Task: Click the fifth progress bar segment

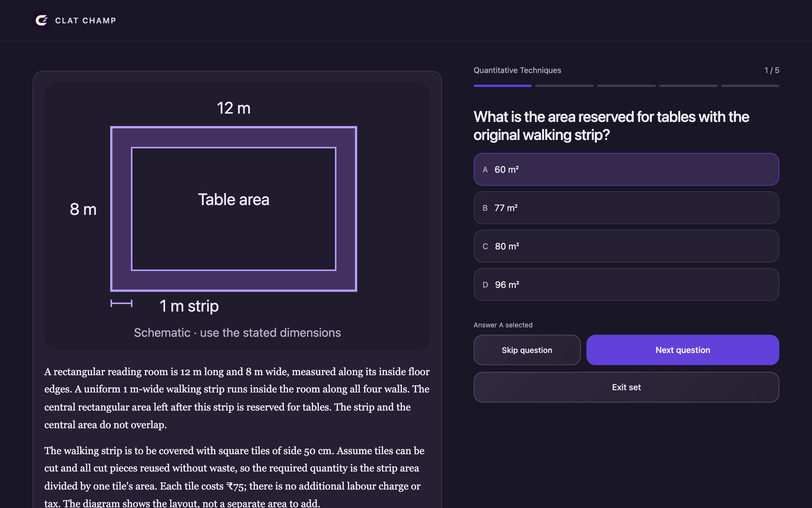Action: click(750, 86)
